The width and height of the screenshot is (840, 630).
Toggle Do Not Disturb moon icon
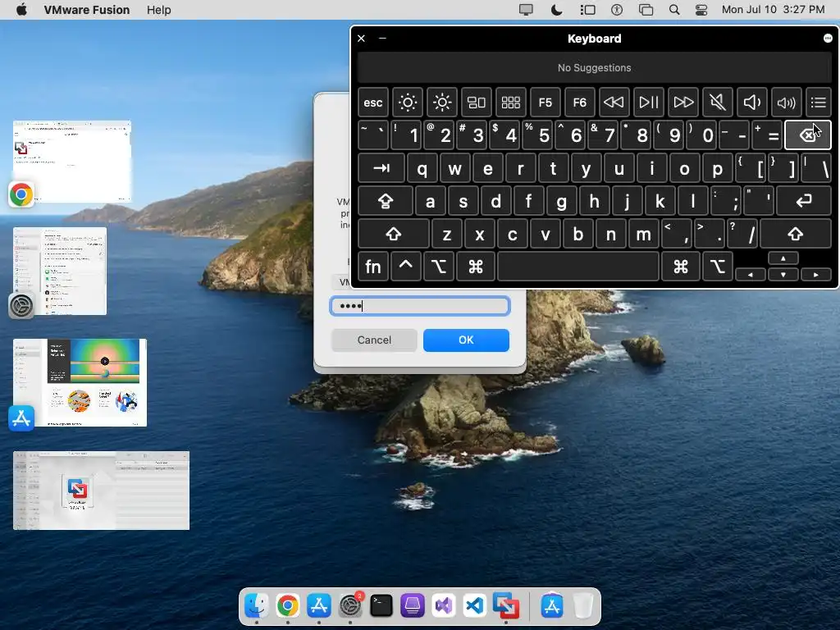point(557,10)
